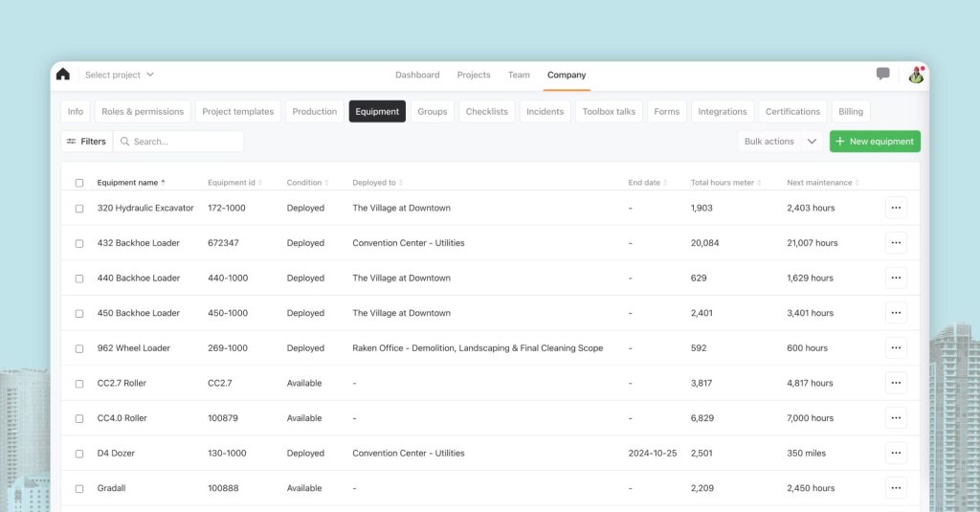
Task: Select the 440 Backhoe Loader checkbox
Action: pyautogui.click(x=79, y=278)
